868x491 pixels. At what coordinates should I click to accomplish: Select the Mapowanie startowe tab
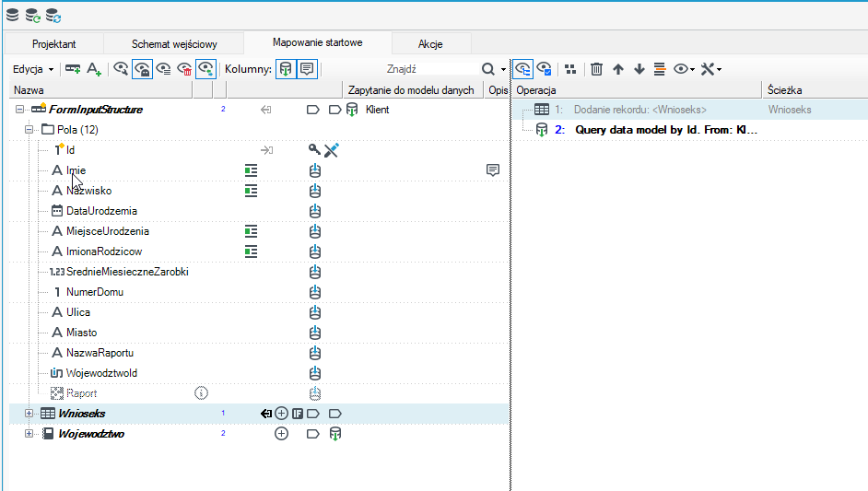point(317,42)
